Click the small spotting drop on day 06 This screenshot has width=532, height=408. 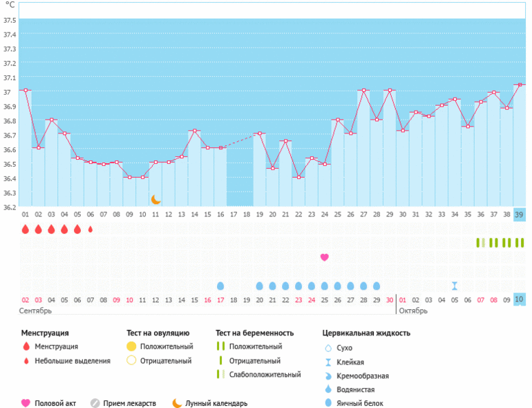[x=91, y=229]
